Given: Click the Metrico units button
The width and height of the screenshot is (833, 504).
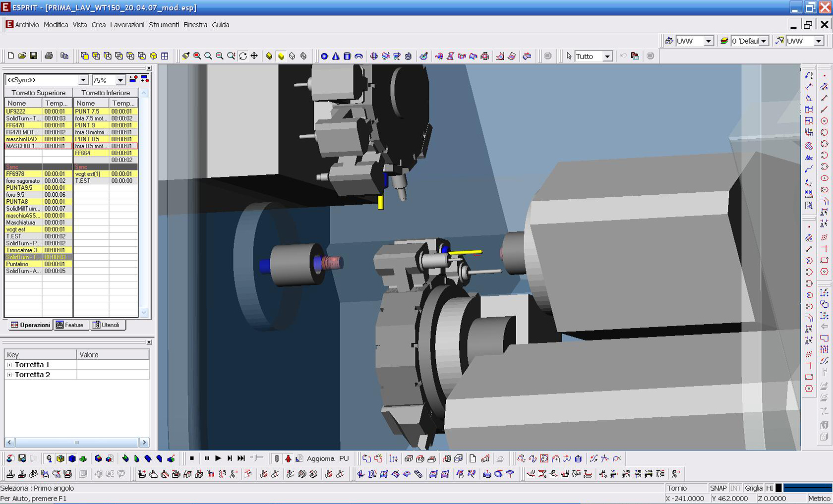Looking at the screenshot, I should [x=819, y=499].
